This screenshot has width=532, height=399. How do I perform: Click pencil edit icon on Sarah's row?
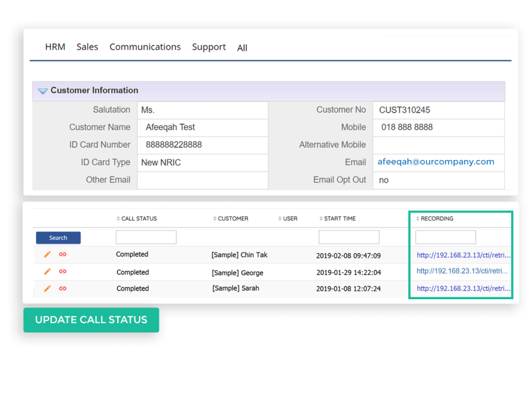coord(47,288)
